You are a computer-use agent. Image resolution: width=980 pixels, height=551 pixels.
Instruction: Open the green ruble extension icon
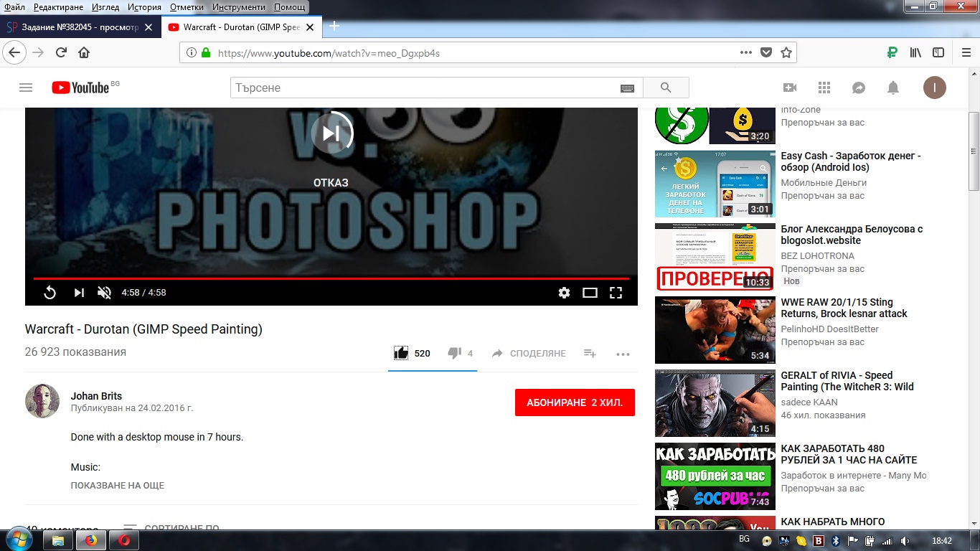point(892,52)
